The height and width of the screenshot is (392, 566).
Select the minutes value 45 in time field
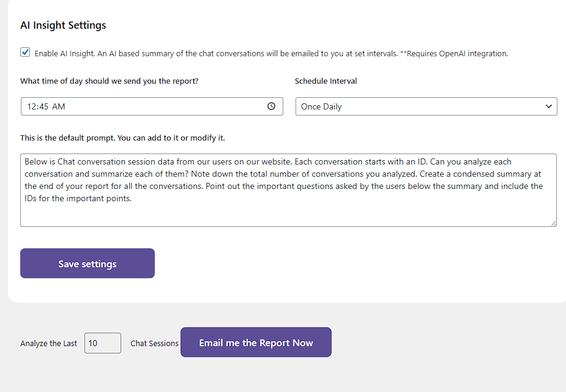pyautogui.click(x=43, y=106)
